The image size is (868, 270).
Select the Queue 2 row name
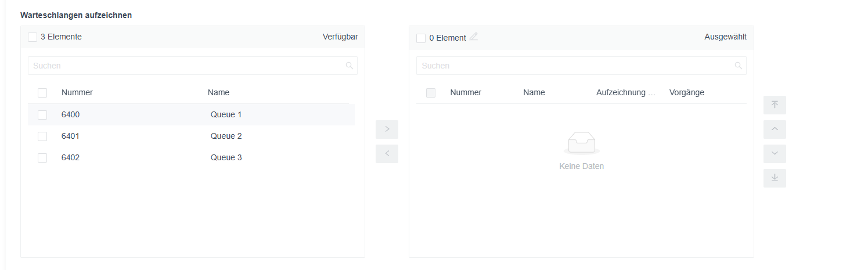pyautogui.click(x=226, y=136)
